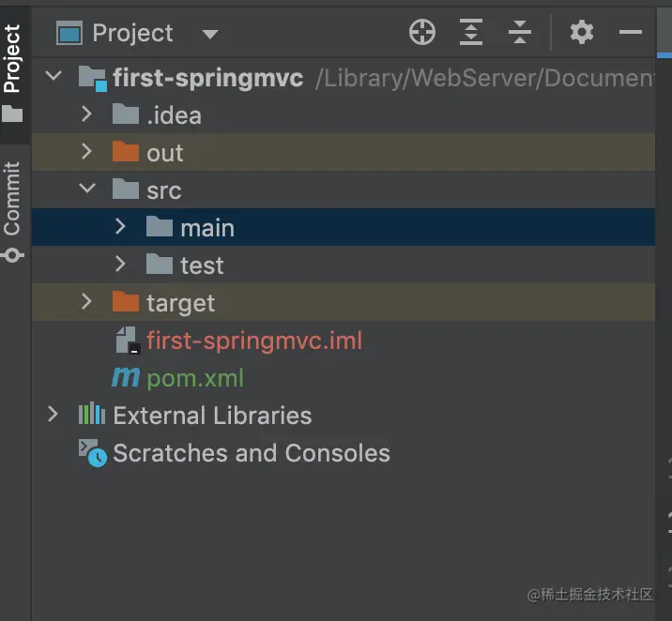The image size is (672, 621).
Task: Expand the main folder arrow
Action: click(x=120, y=228)
